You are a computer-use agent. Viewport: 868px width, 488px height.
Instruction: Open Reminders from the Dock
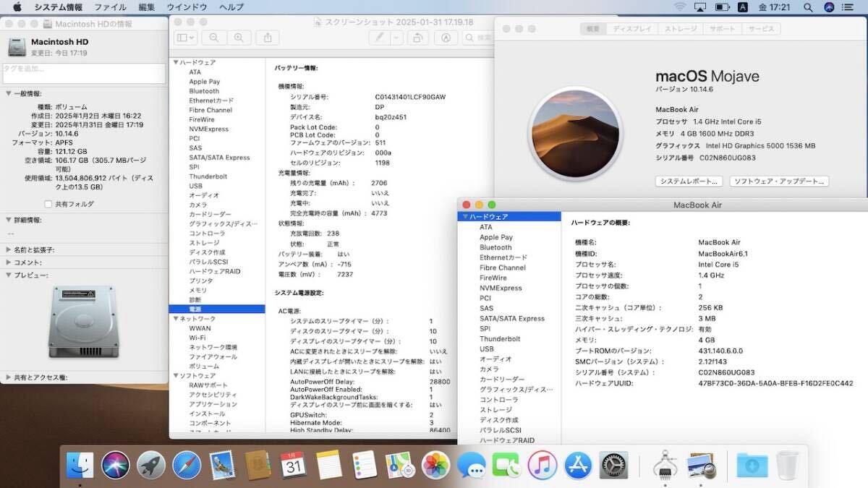coord(365,465)
